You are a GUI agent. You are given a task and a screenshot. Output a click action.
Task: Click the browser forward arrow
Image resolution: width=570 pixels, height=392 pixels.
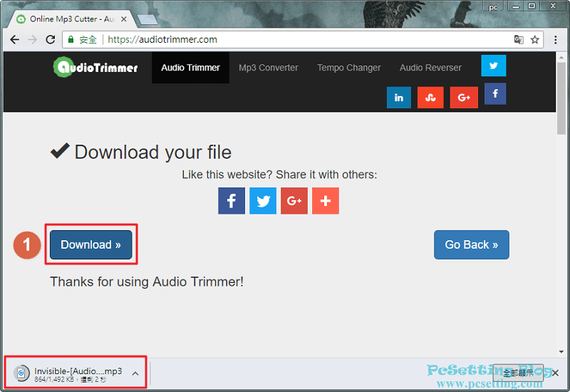click(x=32, y=39)
